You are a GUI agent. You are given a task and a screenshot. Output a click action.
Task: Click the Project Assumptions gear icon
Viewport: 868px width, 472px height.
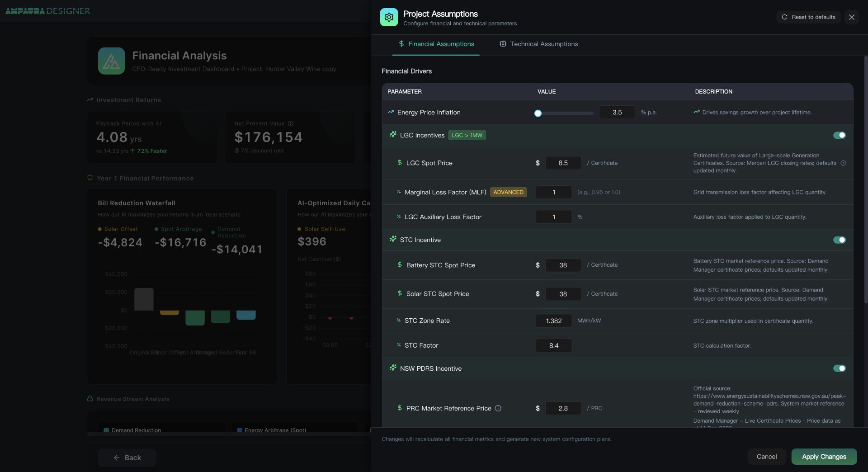[389, 17]
